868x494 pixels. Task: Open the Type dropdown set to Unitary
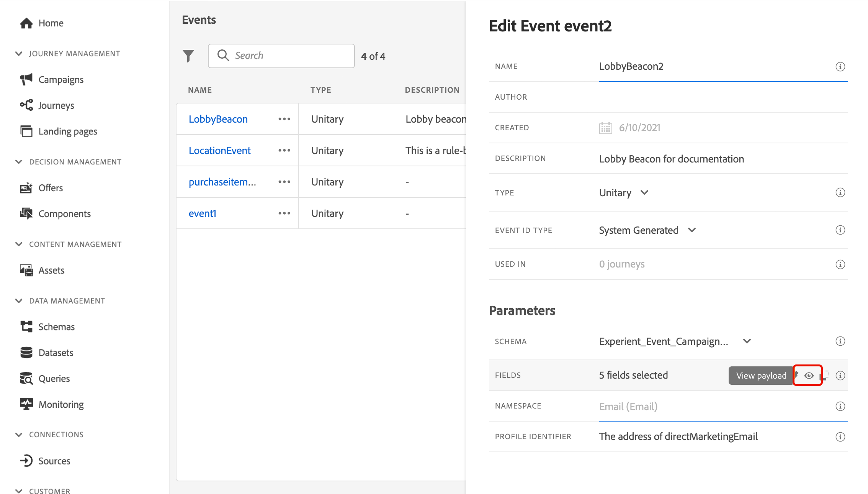tap(623, 192)
